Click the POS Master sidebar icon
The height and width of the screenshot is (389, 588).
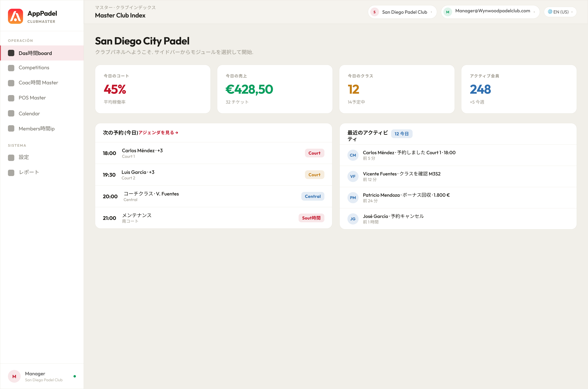(11, 98)
